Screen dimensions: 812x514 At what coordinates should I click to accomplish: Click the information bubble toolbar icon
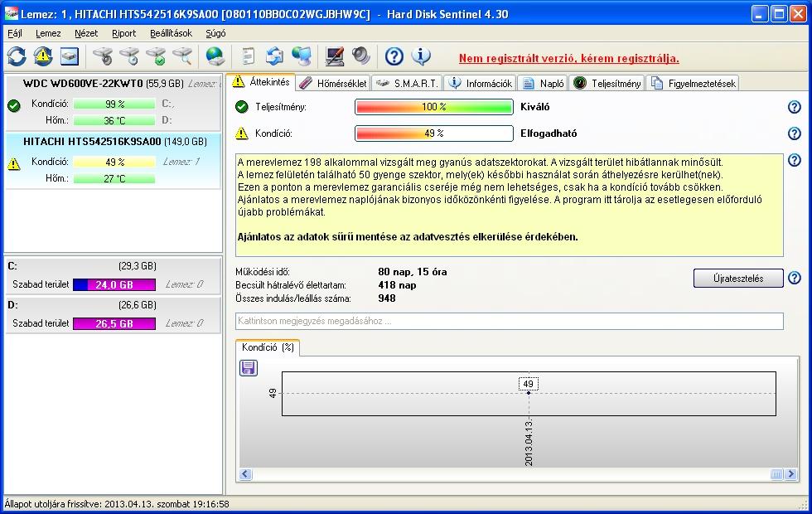tap(421, 56)
